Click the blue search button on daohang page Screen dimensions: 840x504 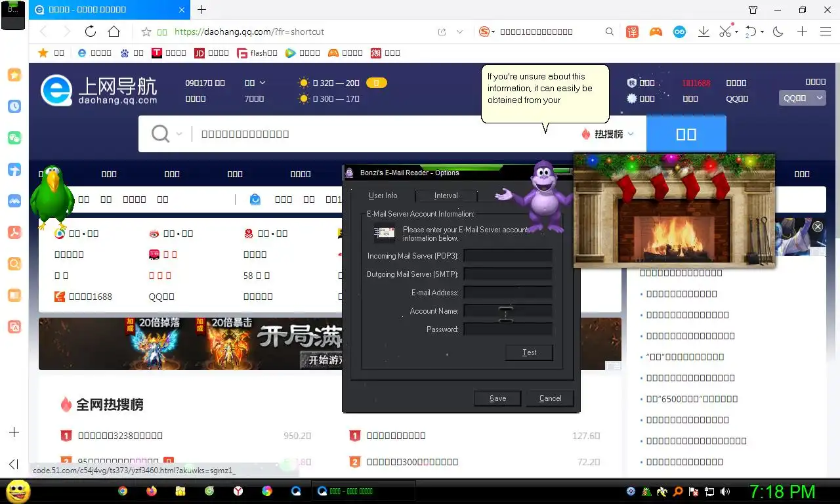[686, 134]
